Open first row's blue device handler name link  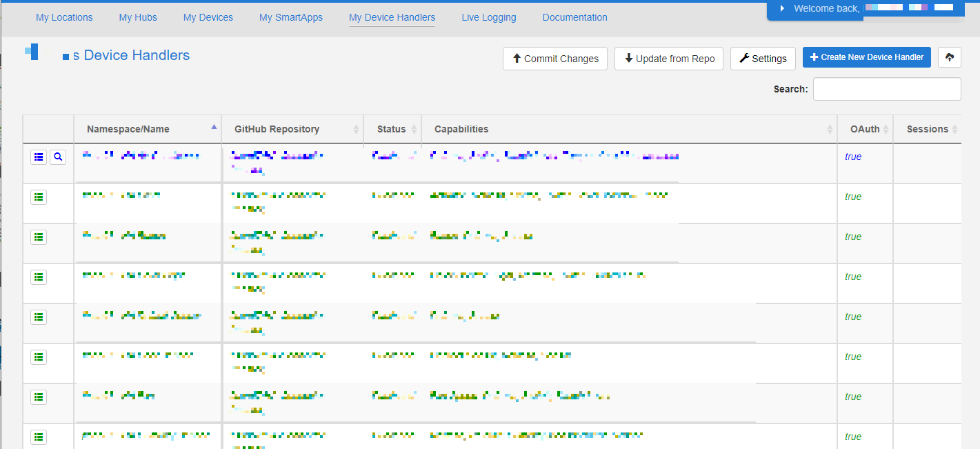click(x=141, y=156)
